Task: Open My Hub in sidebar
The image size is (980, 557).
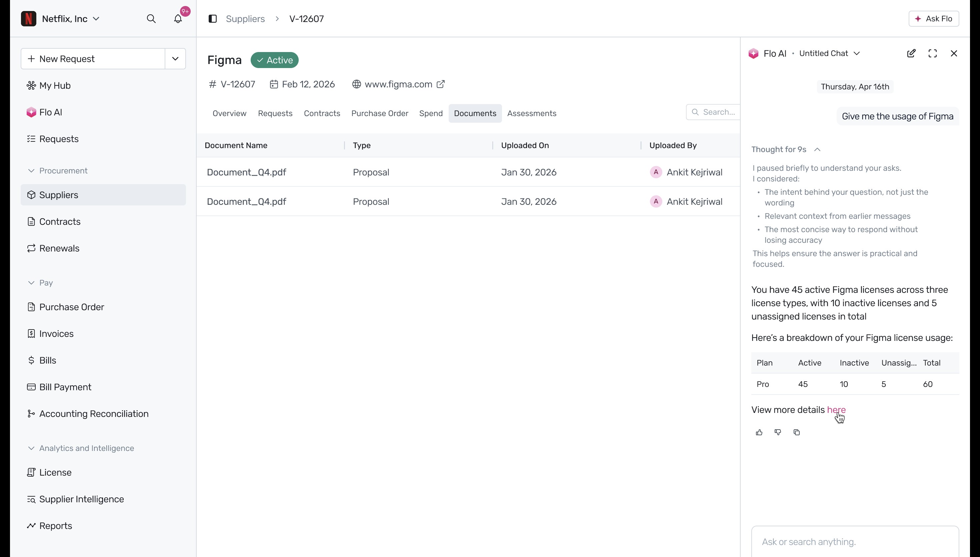Action: pyautogui.click(x=103, y=86)
